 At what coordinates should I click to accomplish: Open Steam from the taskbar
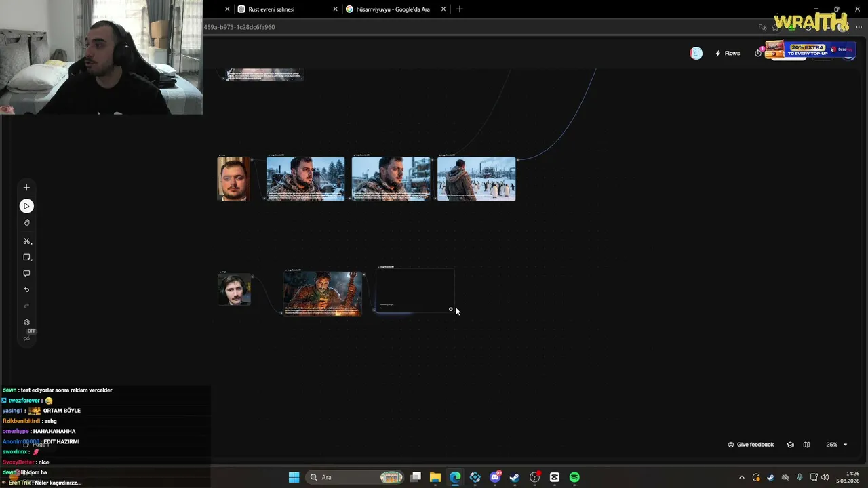tap(515, 477)
